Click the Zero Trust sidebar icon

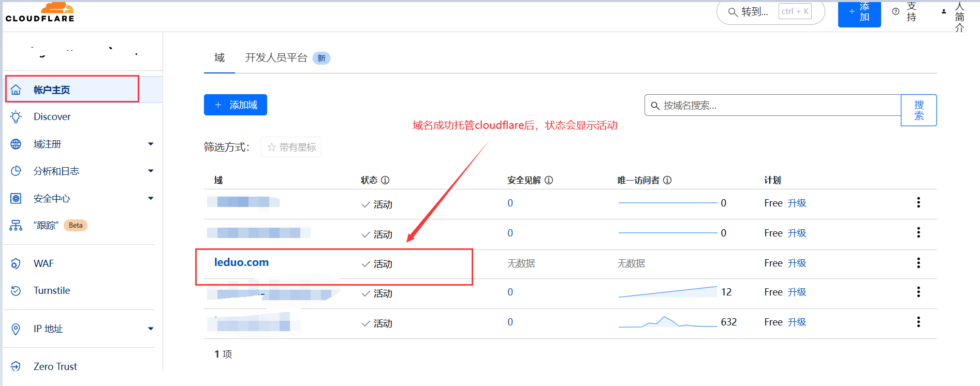click(16, 366)
